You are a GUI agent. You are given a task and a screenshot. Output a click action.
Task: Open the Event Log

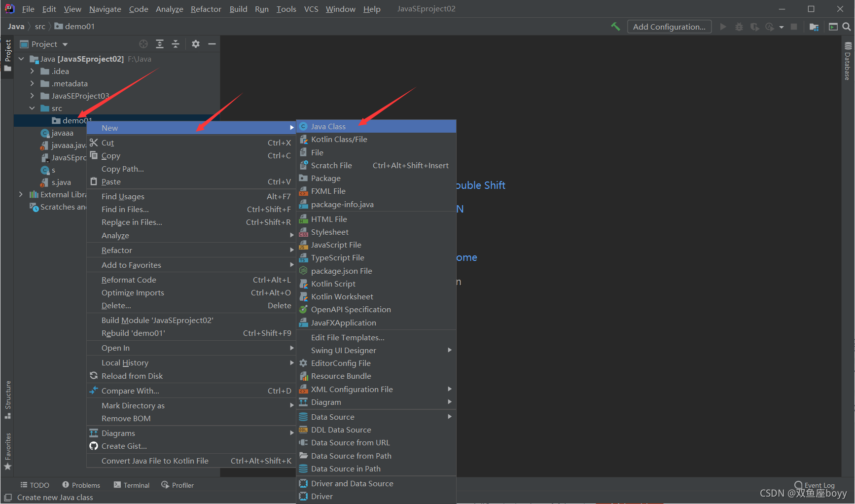pyautogui.click(x=815, y=485)
